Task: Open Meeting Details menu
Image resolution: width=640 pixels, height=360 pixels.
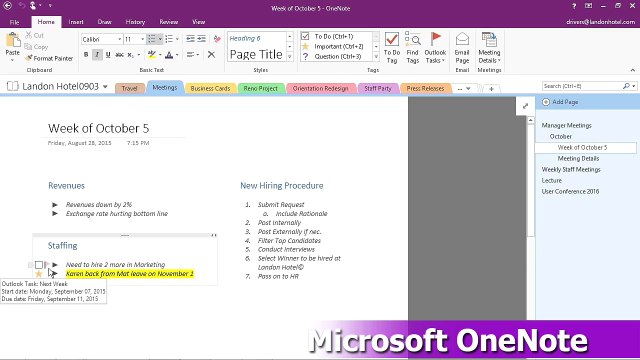Action: tap(489, 48)
